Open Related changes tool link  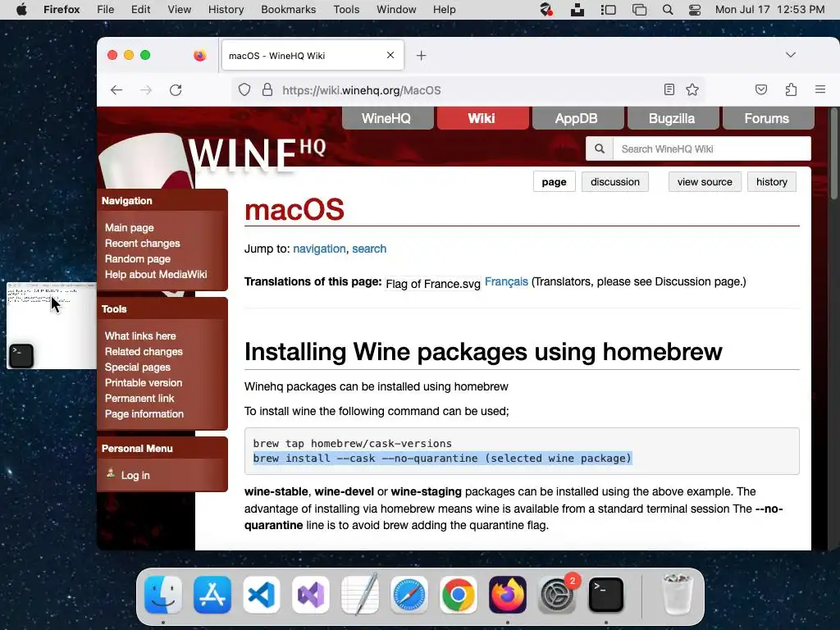point(144,351)
